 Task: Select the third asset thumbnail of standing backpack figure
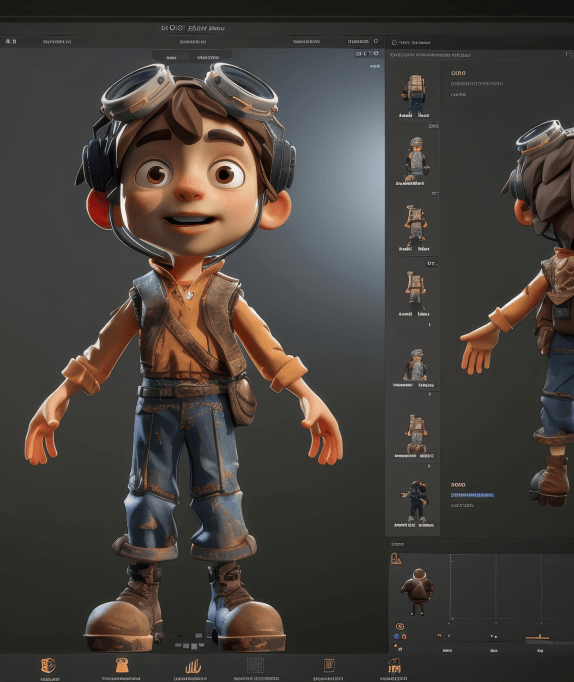(x=414, y=226)
